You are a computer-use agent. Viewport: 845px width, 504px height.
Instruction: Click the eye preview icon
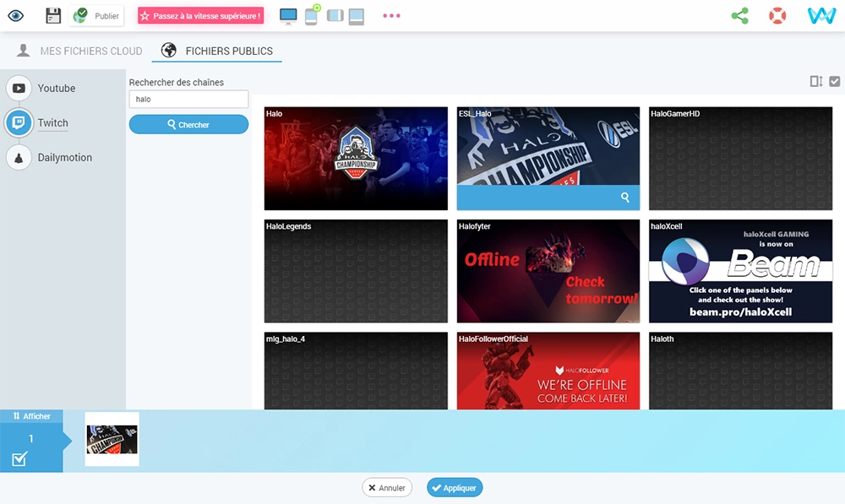(15, 15)
